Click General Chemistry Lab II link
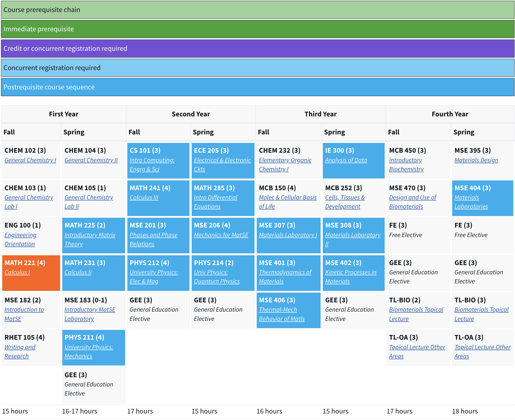 [89, 202]
